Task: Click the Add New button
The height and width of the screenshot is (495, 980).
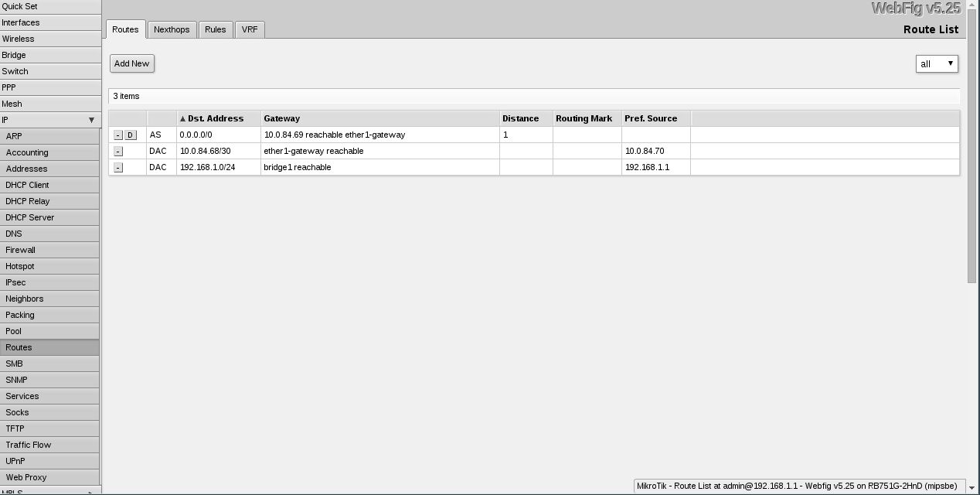Action: 131,63
